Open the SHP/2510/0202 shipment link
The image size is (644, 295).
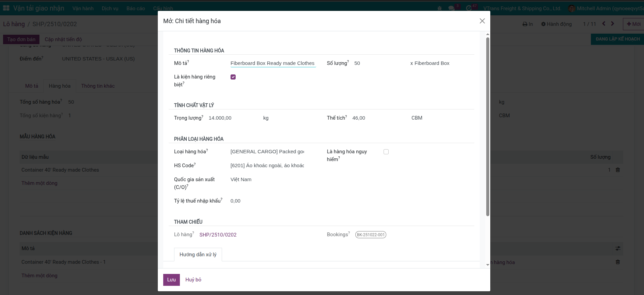[218, 235]
